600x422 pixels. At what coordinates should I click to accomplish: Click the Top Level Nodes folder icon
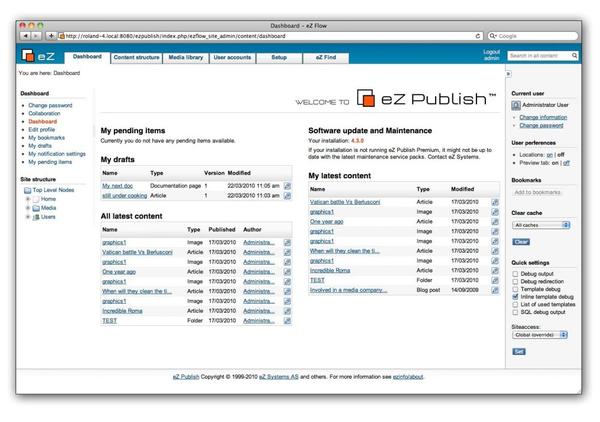(x=28, y=191)
